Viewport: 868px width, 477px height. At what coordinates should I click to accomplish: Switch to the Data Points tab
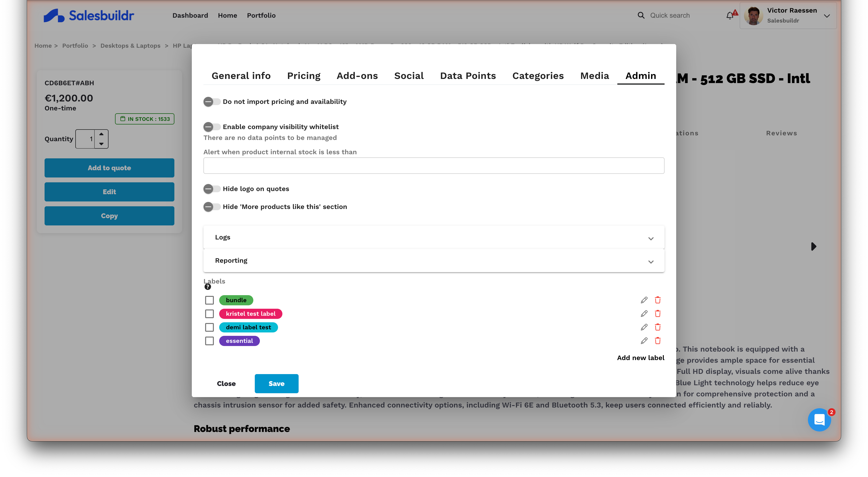point(468,76)
